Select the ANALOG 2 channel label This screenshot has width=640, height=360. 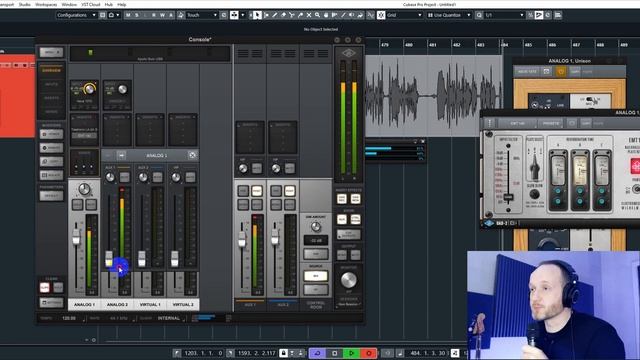pyautogui.click(x=117, y=304)
